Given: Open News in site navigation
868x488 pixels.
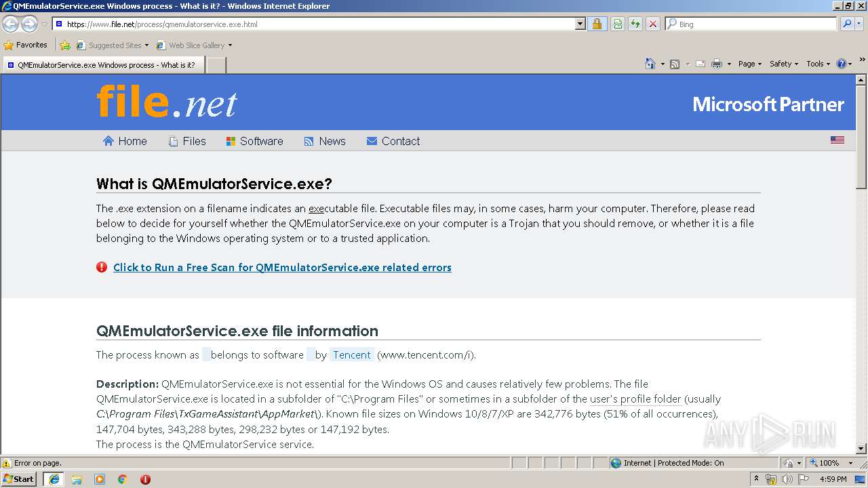Looking at the screenshot, I should pyautogui.click(x=325, y=141).
